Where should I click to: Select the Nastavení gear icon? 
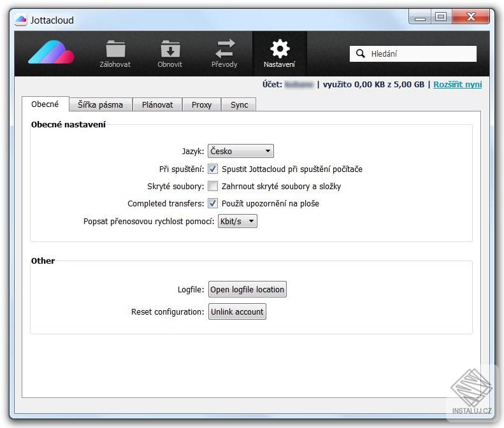[x=280, y=48]
